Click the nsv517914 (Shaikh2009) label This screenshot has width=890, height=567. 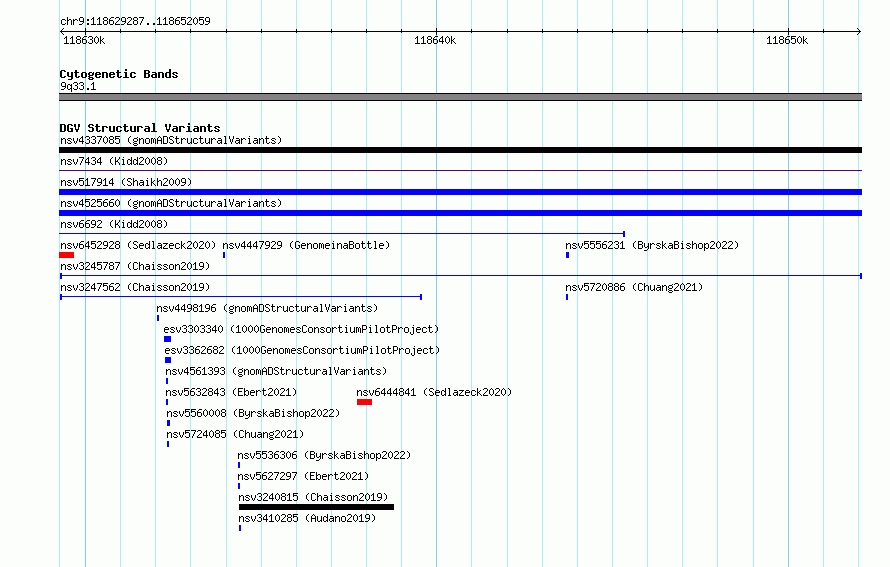126,182
